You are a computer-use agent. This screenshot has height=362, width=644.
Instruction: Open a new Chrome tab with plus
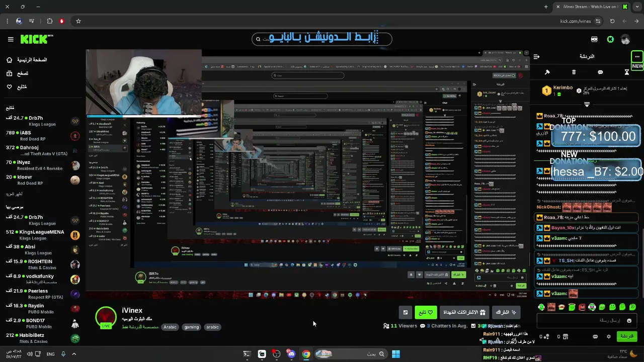point(546,7)
